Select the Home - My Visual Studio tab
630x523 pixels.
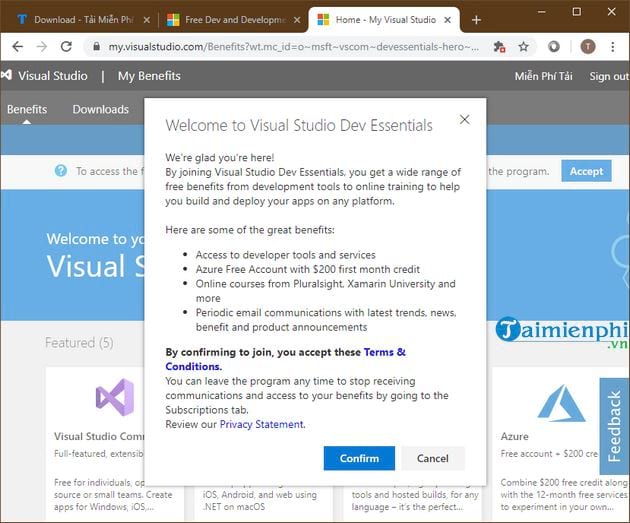(x=384, y=20)
